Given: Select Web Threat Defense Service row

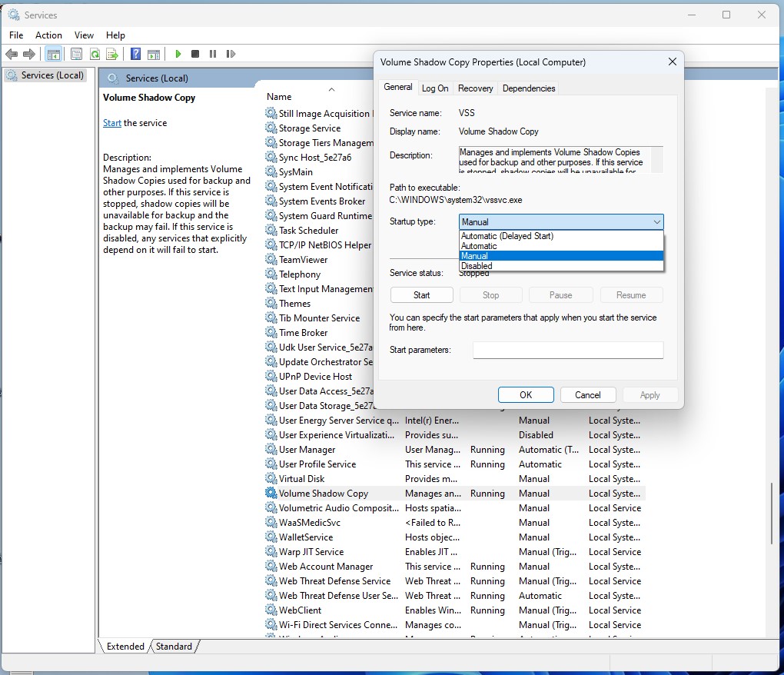Looking at the screenshot, I should (455, 580).
